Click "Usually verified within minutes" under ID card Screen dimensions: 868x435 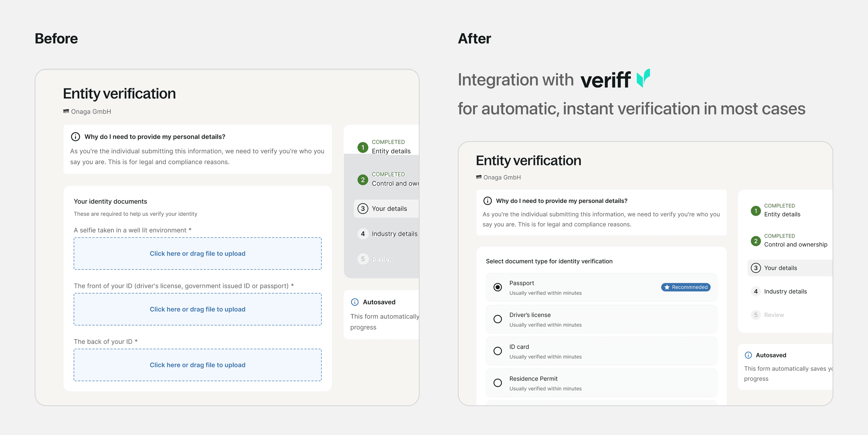545,357
